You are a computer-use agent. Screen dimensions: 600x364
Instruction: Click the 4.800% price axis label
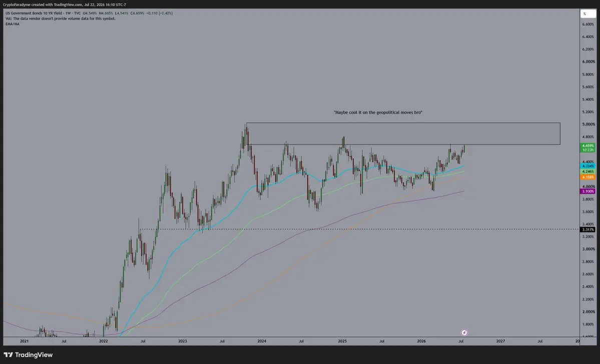588,137
